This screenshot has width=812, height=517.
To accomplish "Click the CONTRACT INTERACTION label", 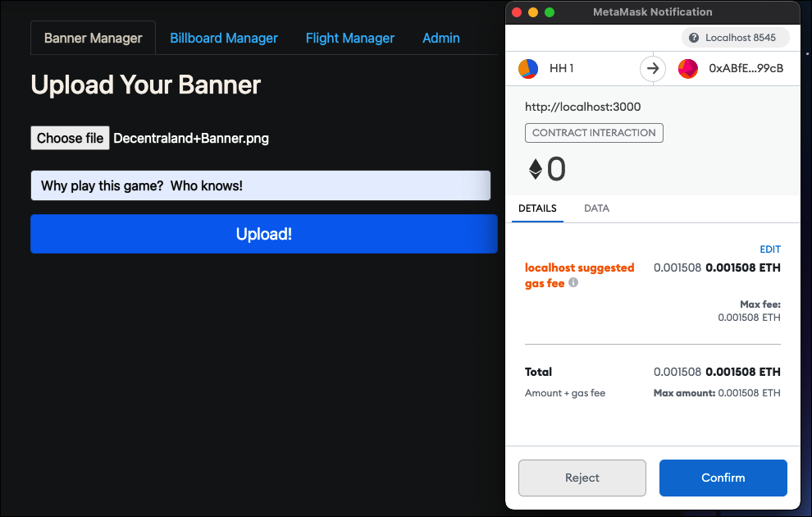I will (x=594, y=133).
